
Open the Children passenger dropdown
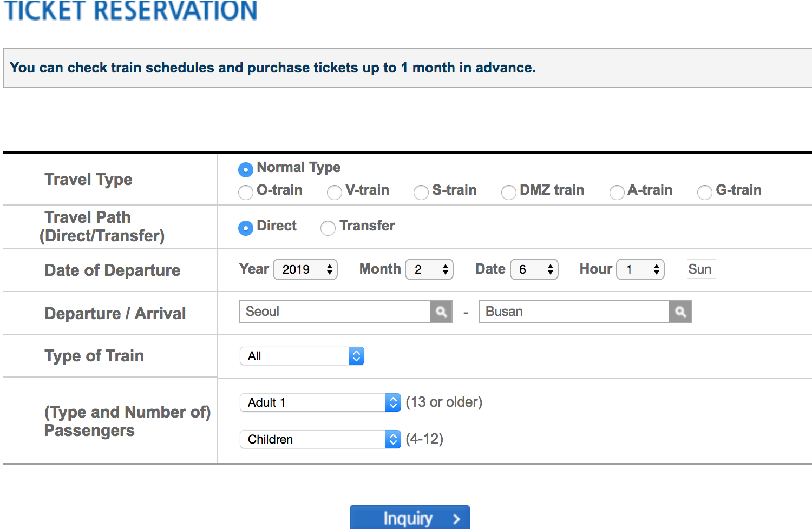coord(320,439)
